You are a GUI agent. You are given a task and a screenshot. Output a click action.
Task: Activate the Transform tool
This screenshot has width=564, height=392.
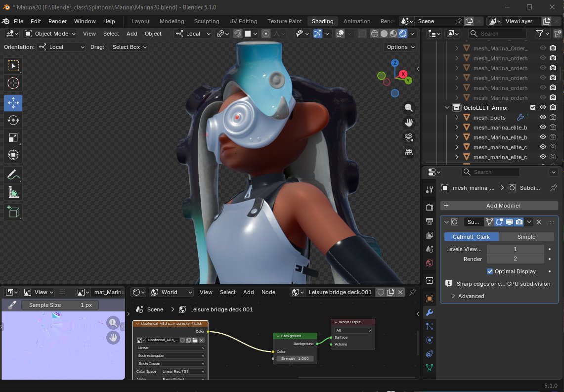click(x=13, y=155)
